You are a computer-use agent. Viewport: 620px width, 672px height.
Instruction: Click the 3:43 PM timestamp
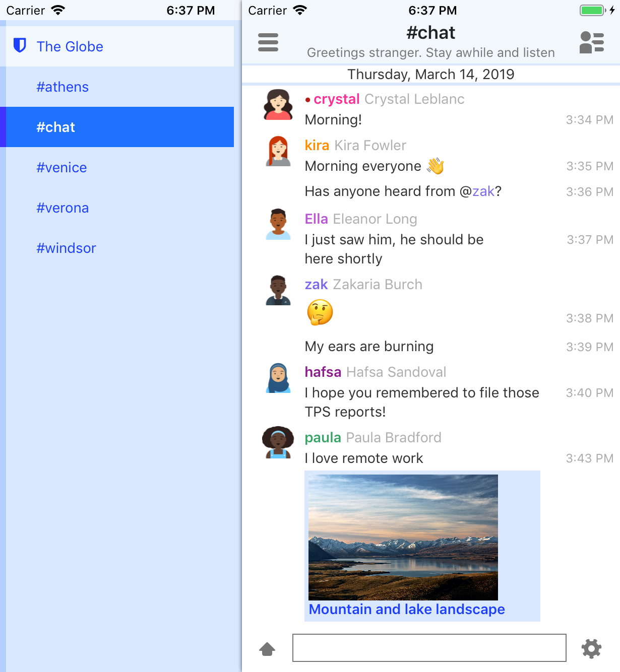(590, 458)
